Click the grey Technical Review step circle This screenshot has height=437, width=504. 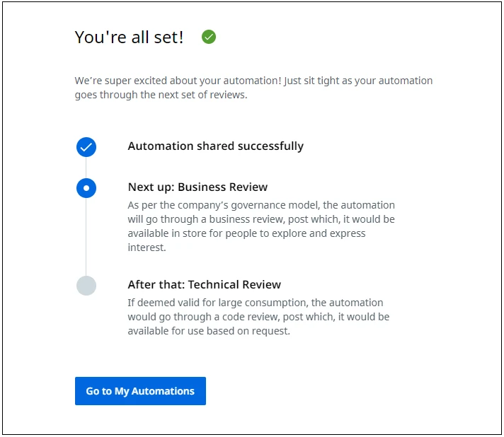coord(86,286)
